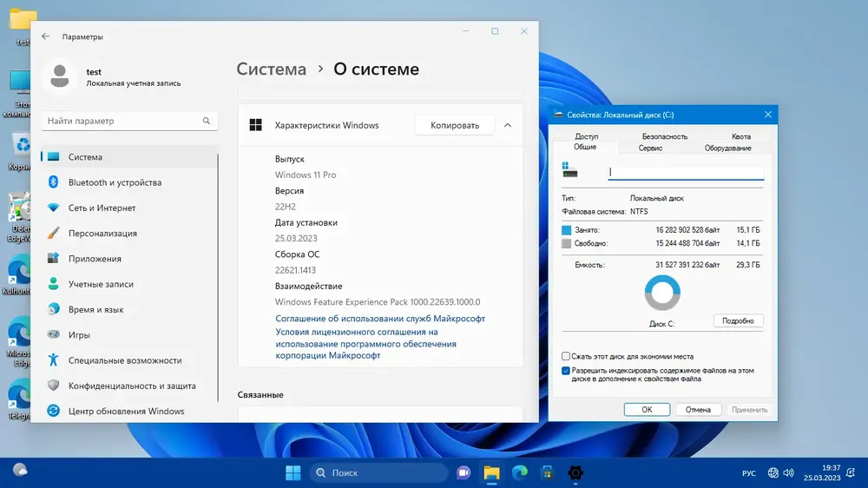
Task: Click the disk label text field
Action: (686, 172)
